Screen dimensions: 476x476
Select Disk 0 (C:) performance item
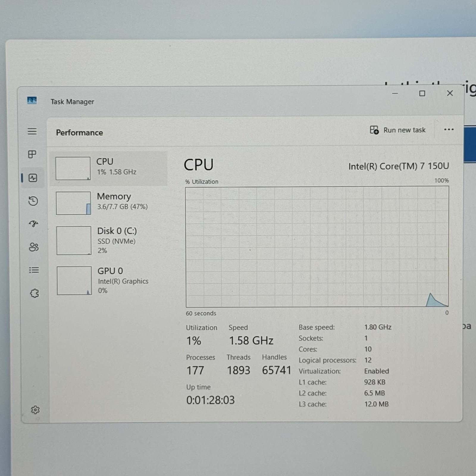(x=109, y=240)
